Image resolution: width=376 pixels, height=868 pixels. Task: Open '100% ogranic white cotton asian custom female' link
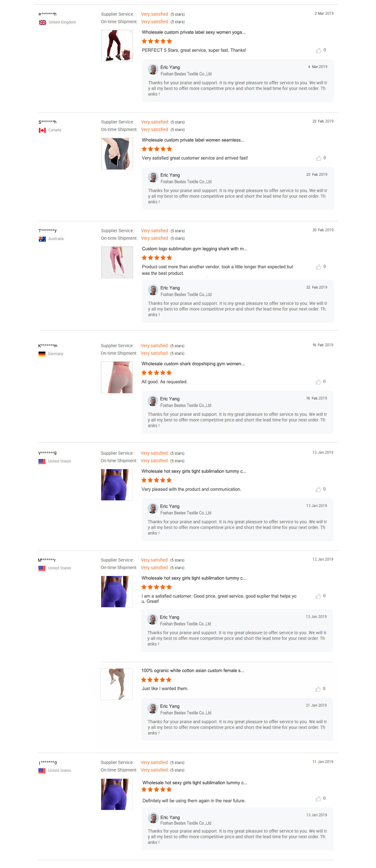pos(193,671)
